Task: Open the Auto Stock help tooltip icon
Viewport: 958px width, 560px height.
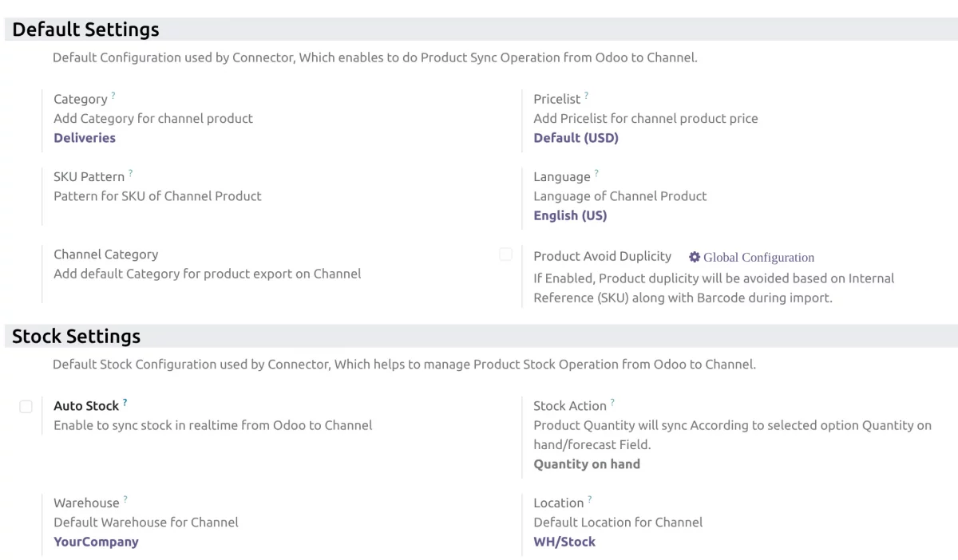Action: (x=125, y=401)
